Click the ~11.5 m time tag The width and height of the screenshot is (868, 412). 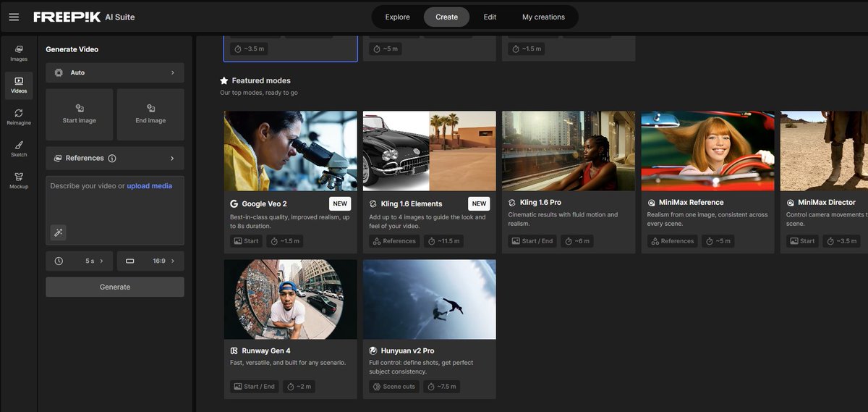[442, 241]
